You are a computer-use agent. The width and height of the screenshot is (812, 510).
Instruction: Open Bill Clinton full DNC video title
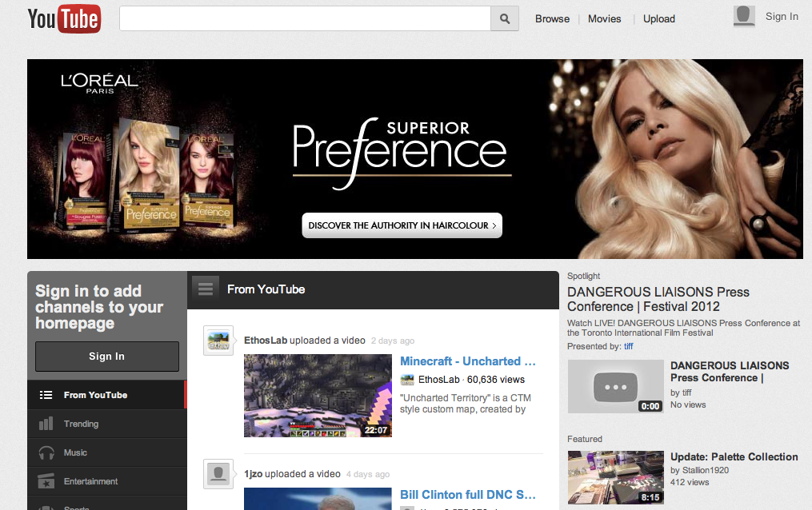click(x=468, y=495)
